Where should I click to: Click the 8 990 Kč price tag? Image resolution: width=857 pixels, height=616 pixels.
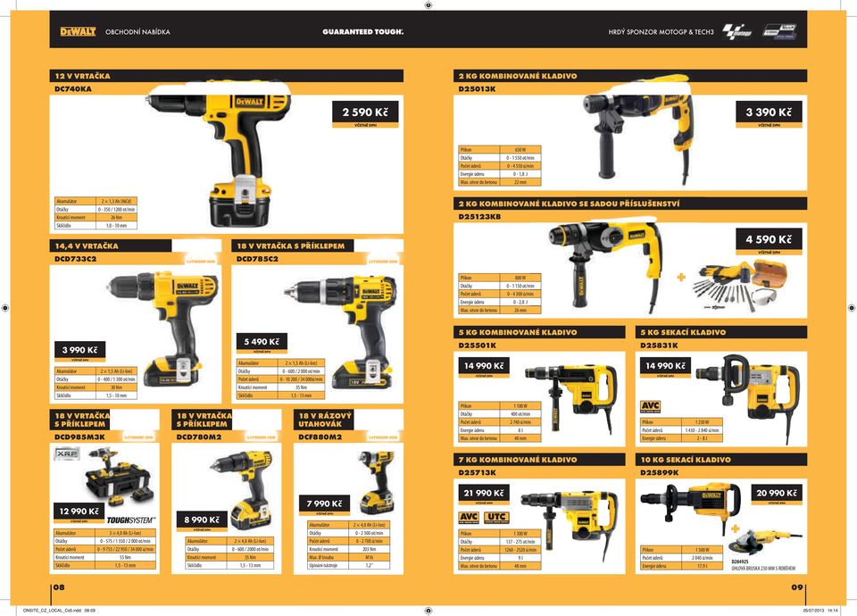pos(202,520)
